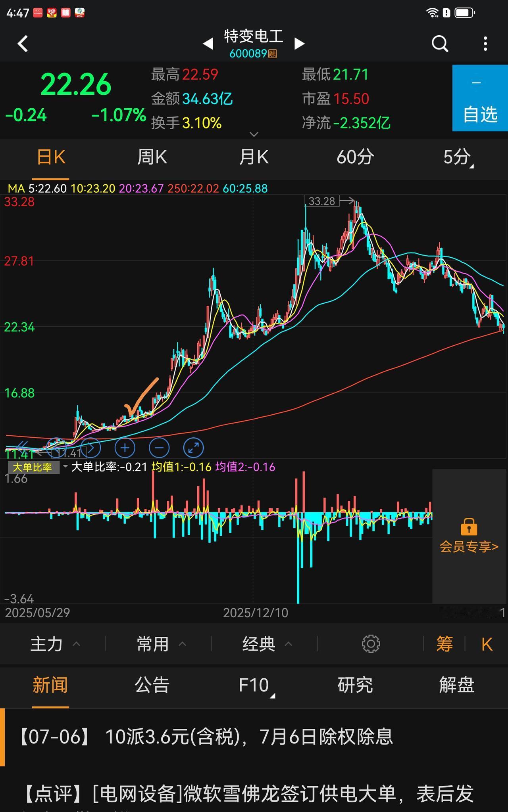Tap the 2025/05/29 start date label
Screen dimensions: 508x812
click(x=37, y=613)
